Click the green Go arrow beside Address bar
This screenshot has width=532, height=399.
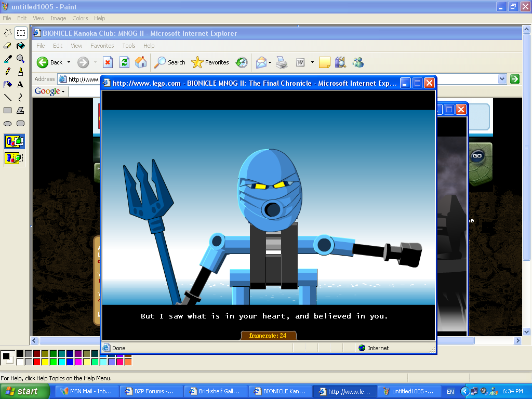(x=515, y=79)
